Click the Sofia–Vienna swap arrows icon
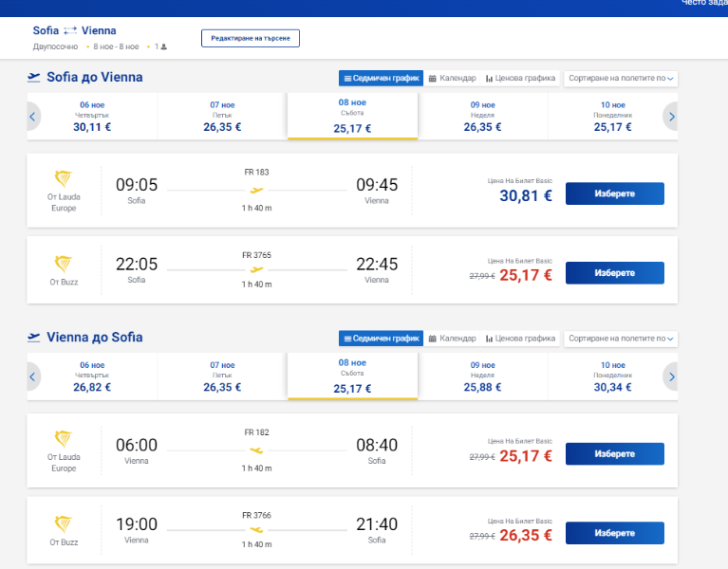Screen dimensions: 728x569 pyautogui.click(x=70, y=30)
